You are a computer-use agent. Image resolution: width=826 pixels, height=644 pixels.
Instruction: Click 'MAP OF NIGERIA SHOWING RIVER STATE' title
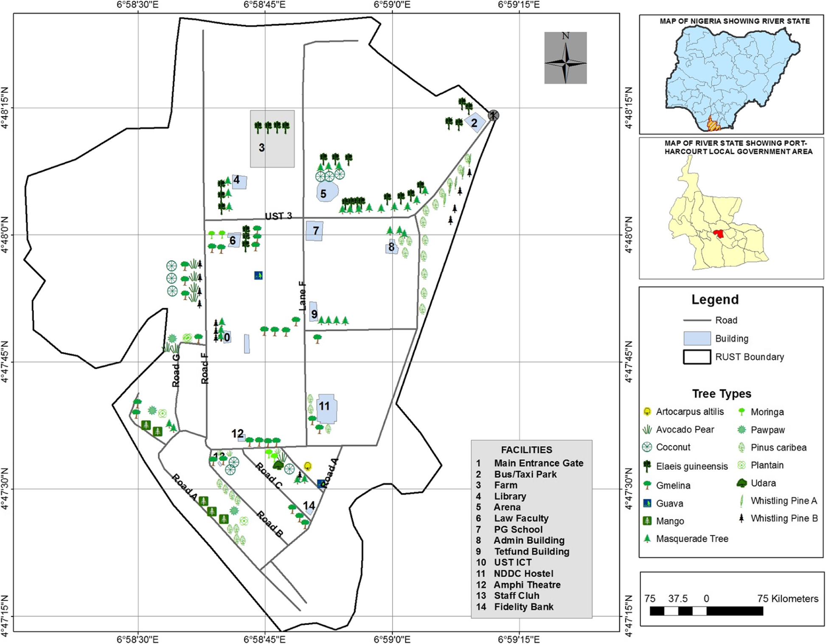[735, 21]
